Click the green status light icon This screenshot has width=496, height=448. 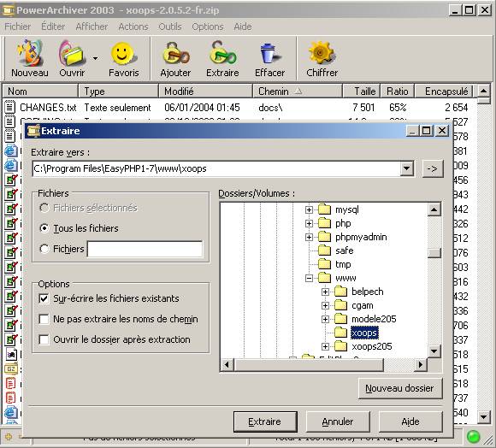coord(473,437)
